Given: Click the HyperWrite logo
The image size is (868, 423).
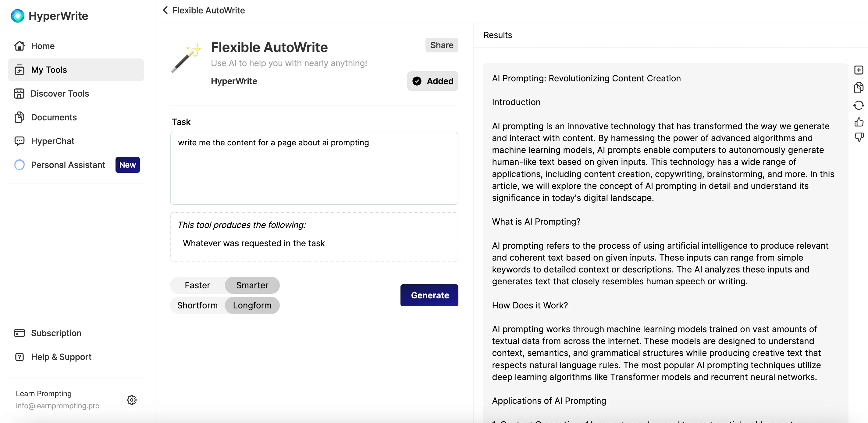Looking at the screenshot, I should point(17,16).
